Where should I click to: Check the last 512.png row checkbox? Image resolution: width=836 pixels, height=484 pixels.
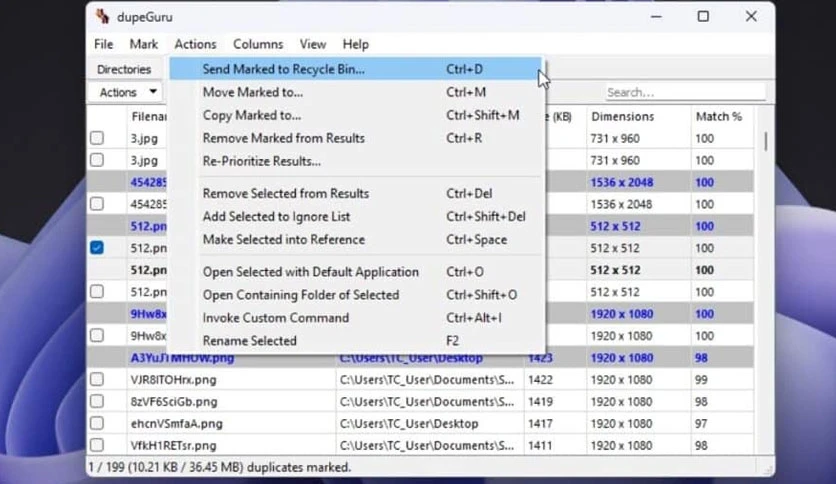pyautogui.click(x=97, y=292)
